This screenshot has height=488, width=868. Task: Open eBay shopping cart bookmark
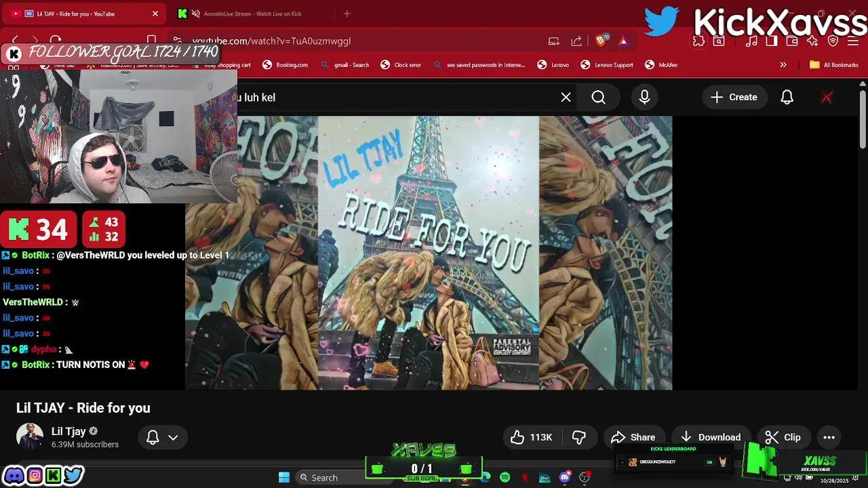point(222,65)
